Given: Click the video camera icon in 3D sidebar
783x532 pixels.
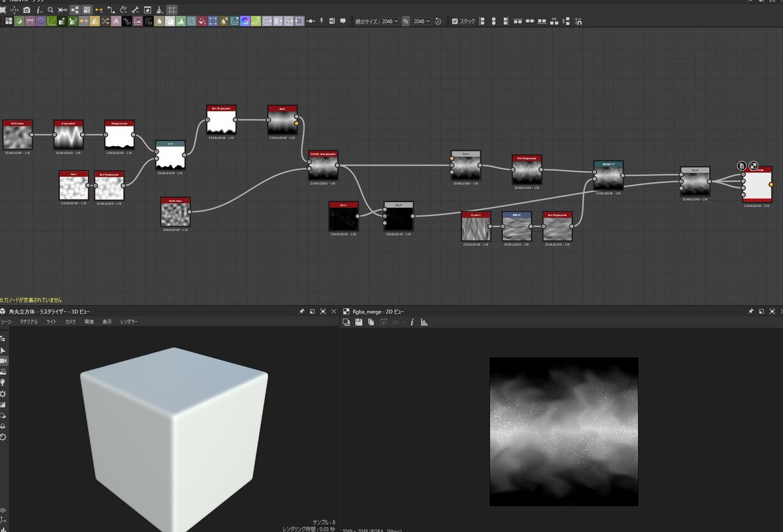Looking at the screenshot, I should [x=3, y=361].
